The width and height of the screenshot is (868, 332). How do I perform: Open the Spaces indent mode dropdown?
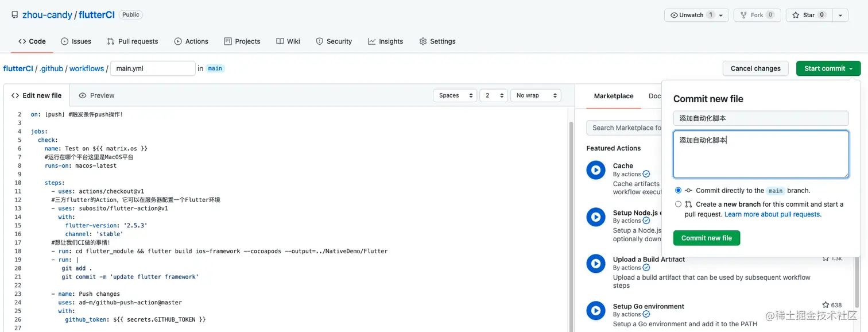[x=455, y=95]
